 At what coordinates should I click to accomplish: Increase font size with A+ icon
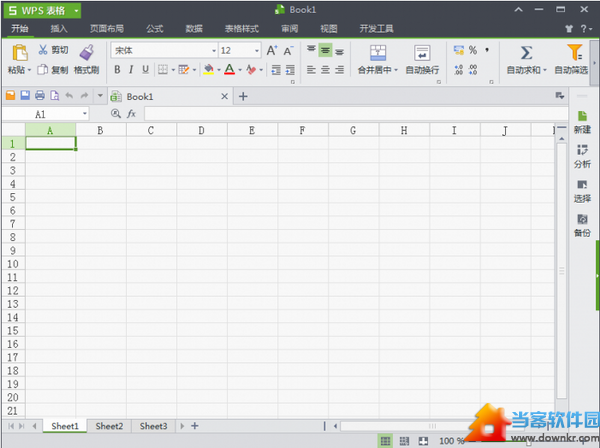[272, 51]
